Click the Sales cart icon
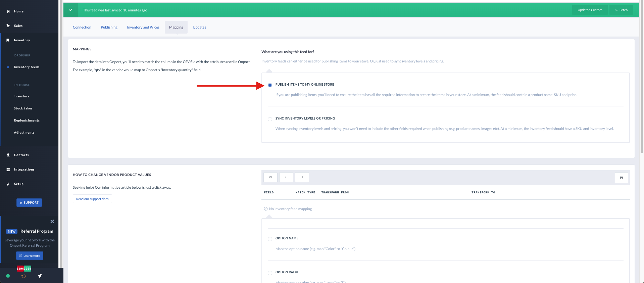 (8, 26)
